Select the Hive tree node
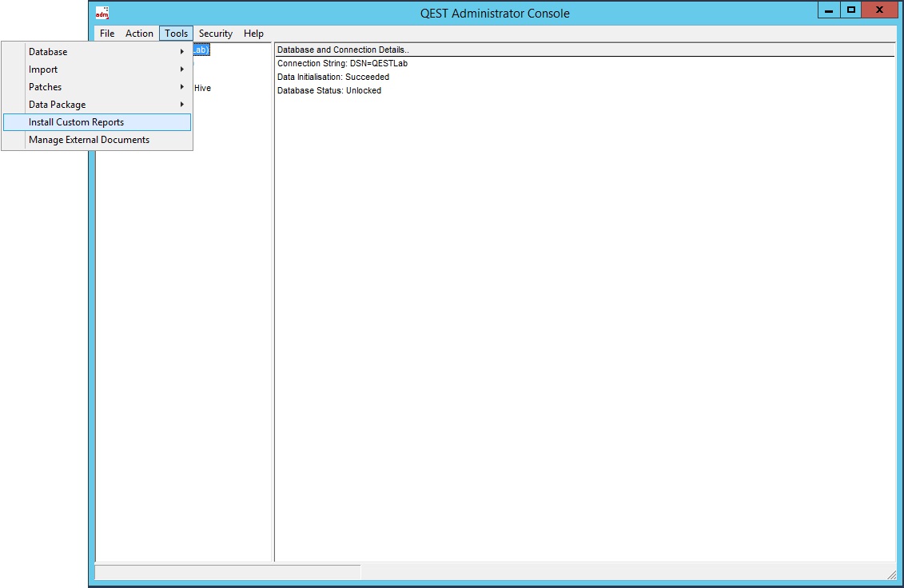Image resolution: width=904 pixels, height=588 pixels. pos(202,89)
